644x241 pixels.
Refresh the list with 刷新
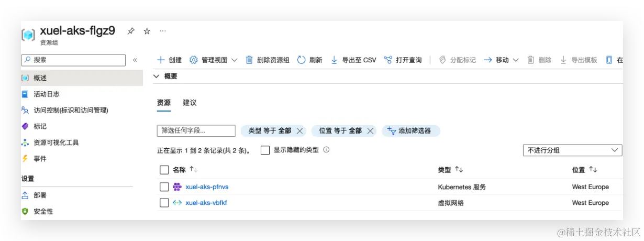(309, 60)
